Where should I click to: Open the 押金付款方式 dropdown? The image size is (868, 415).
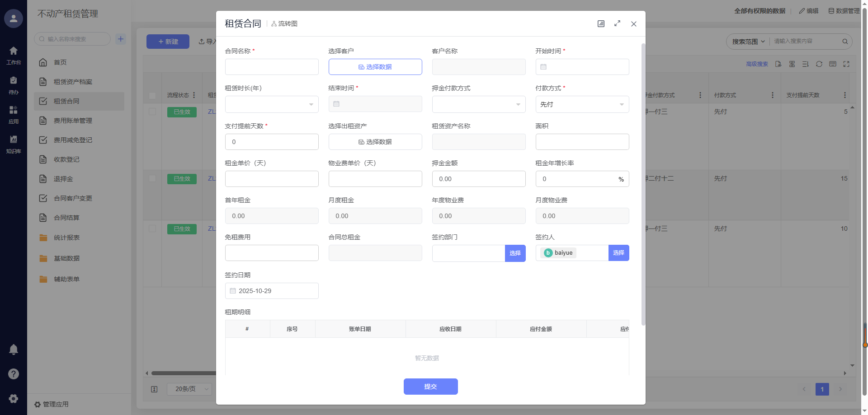click(478, 104)
